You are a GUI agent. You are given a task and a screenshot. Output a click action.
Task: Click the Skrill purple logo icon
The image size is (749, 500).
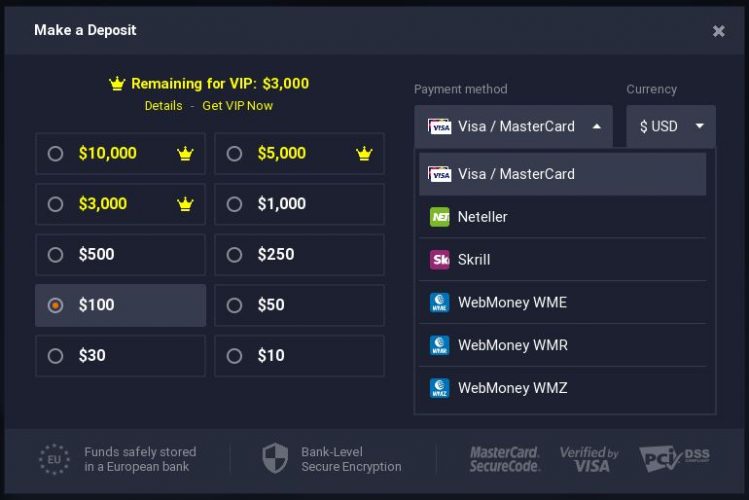(x=439, y=260)
